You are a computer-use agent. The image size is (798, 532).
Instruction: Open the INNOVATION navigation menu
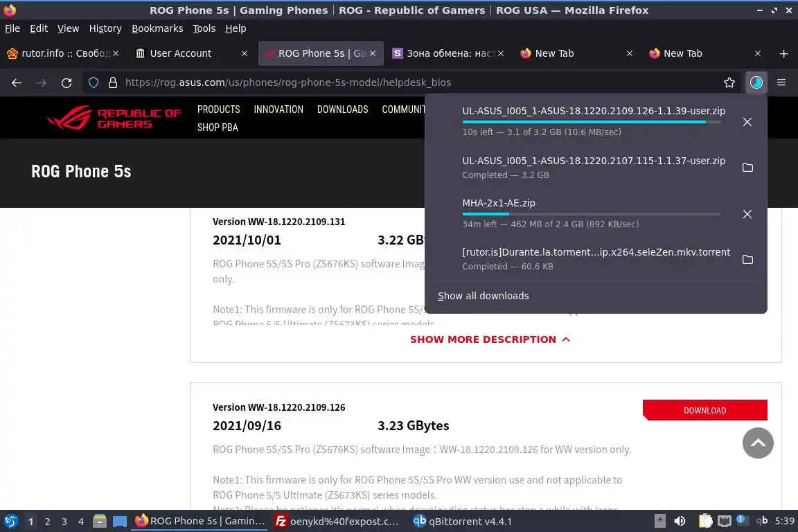pos(278,109)
